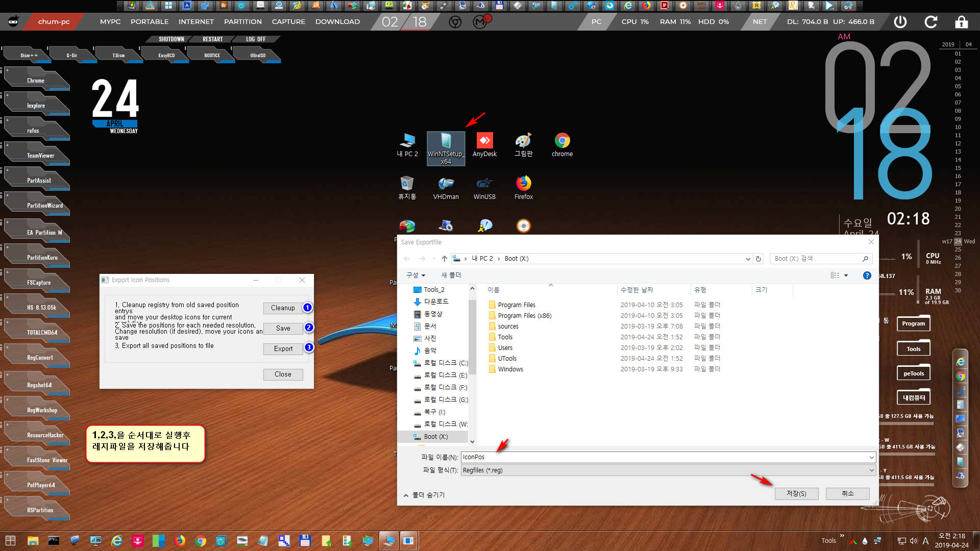
Task: Open WinNTSetup_x64 desktop icon
Action: click(x=446, y=148)
